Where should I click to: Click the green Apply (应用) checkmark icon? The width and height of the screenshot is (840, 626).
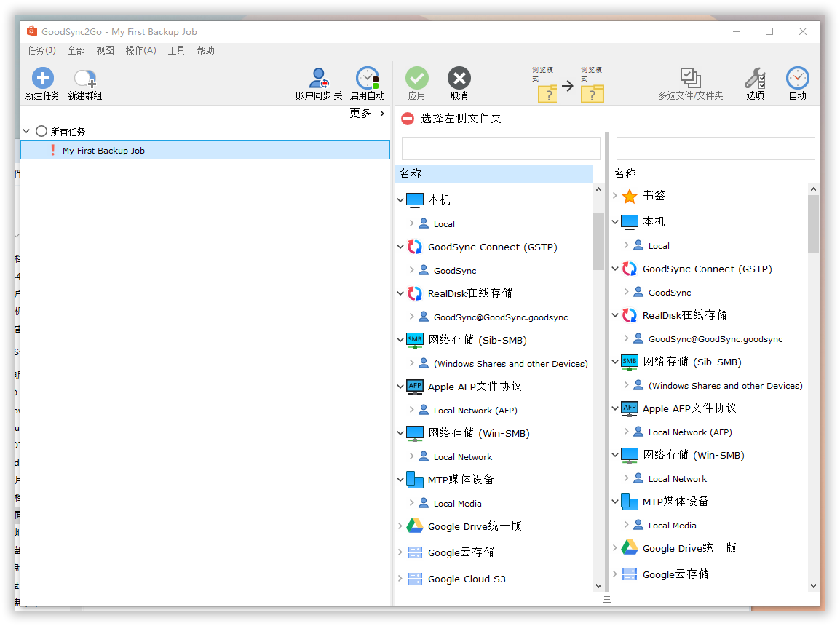click(x=417, y=78)
